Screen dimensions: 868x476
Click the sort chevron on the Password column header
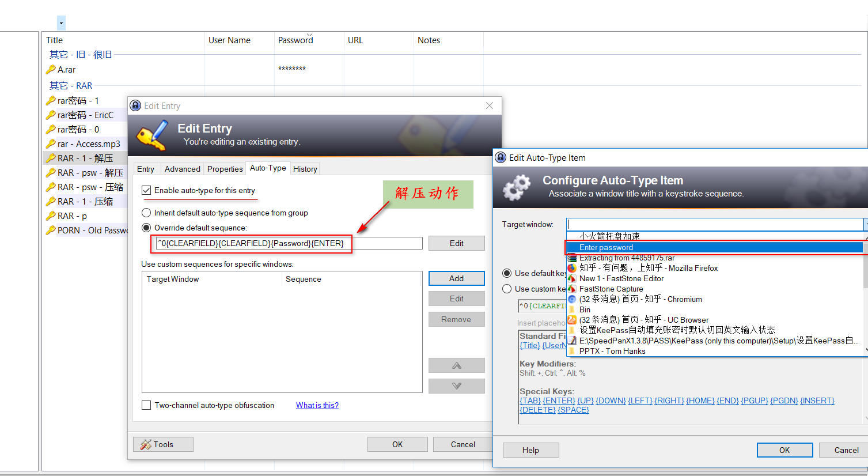[310, 34]
